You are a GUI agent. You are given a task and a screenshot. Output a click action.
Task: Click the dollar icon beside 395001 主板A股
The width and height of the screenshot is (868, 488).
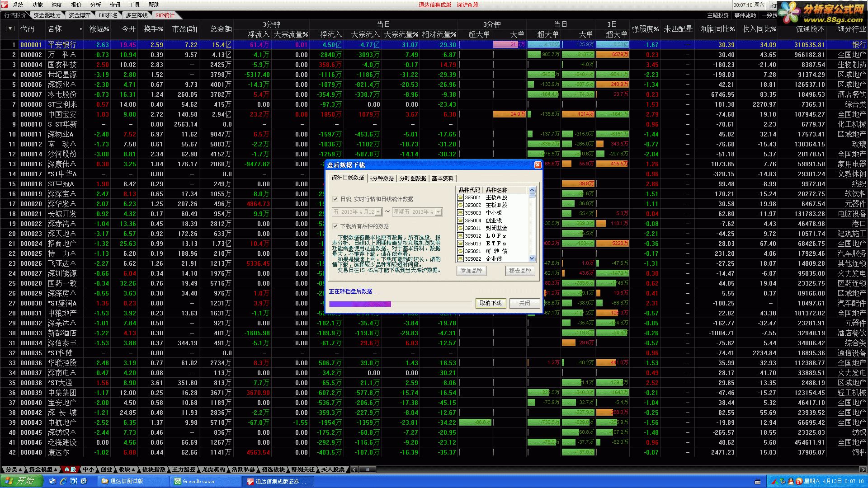click(460, 197)
